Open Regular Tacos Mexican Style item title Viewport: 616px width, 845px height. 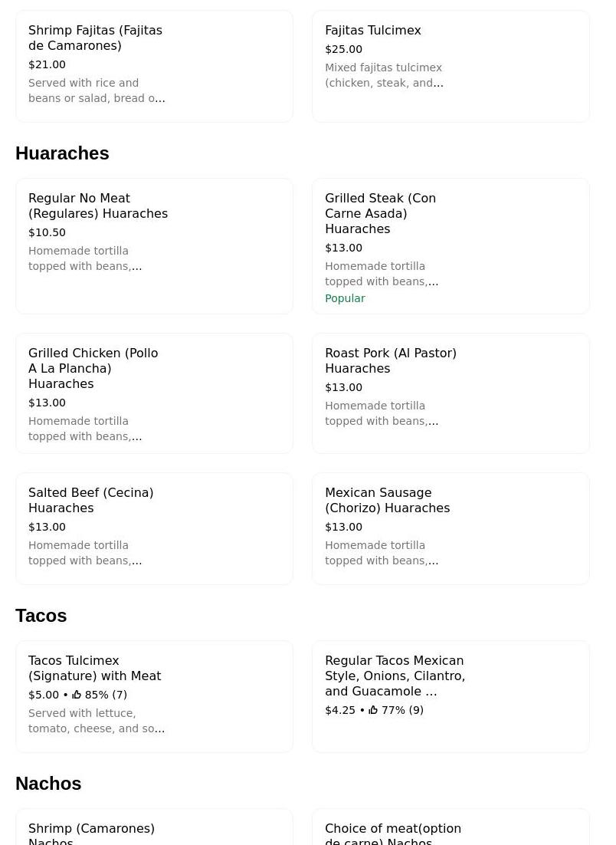click(x=395, y=676)
